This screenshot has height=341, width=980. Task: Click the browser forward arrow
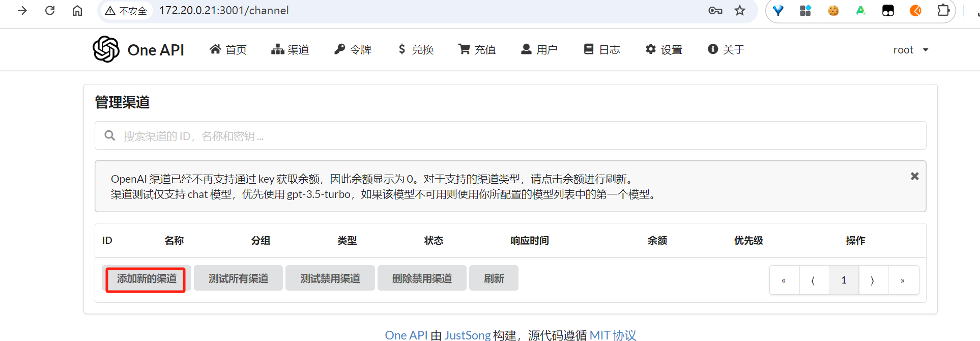point(22,10)
